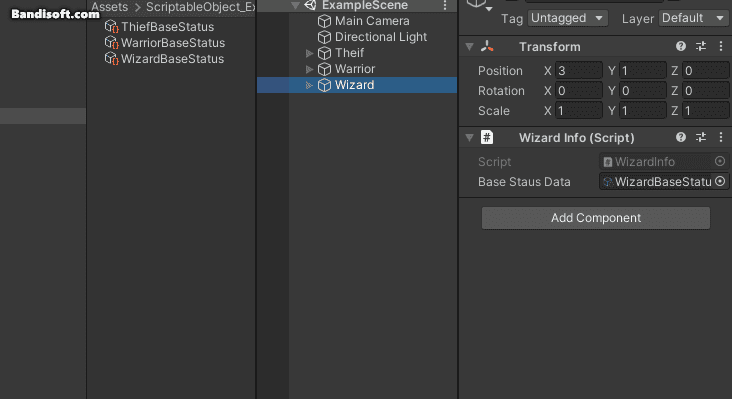Screen dimensions: 732x399
Task: Edit Scale Z field
Action: click(x=705, y=111)
